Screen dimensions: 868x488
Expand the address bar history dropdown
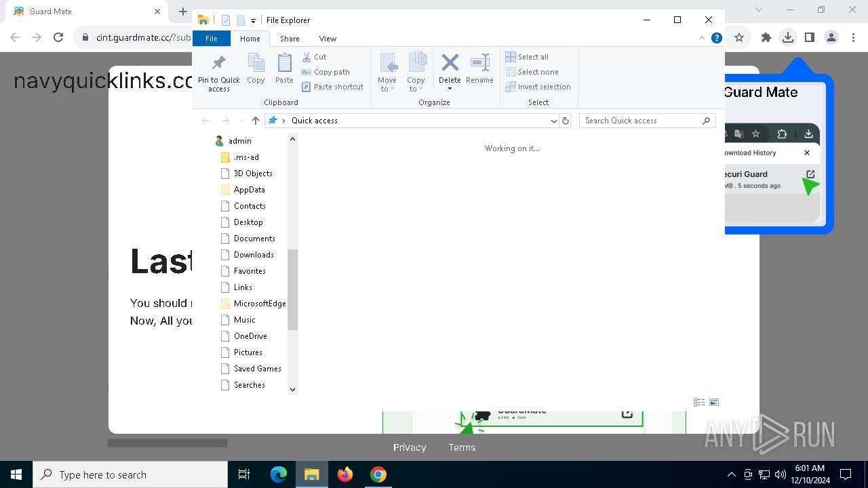tap(554, 121)
